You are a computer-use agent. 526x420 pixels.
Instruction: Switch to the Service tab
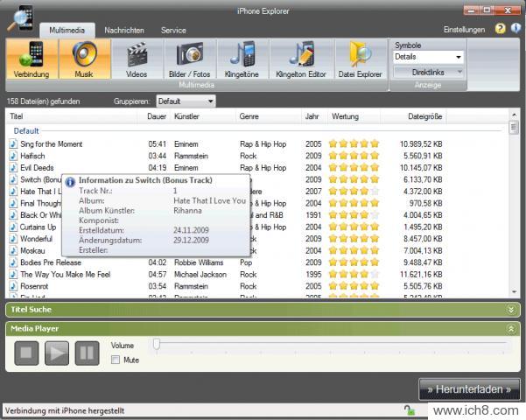(x=172, y=30)
